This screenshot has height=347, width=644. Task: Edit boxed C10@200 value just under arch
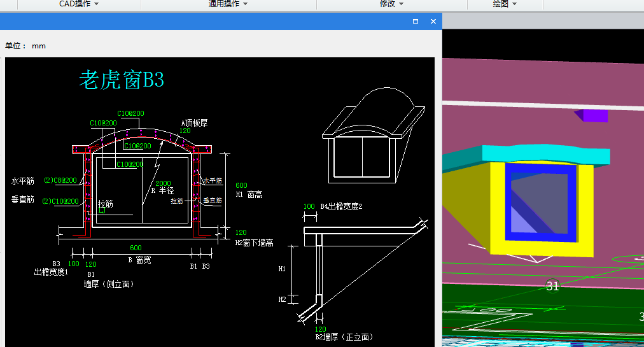[137, 146]
